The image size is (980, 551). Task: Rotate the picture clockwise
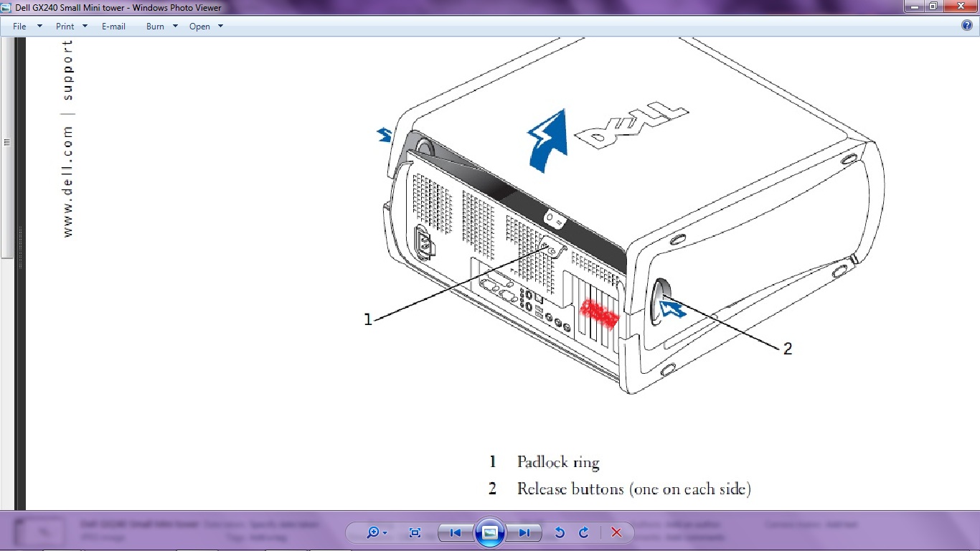584,532
